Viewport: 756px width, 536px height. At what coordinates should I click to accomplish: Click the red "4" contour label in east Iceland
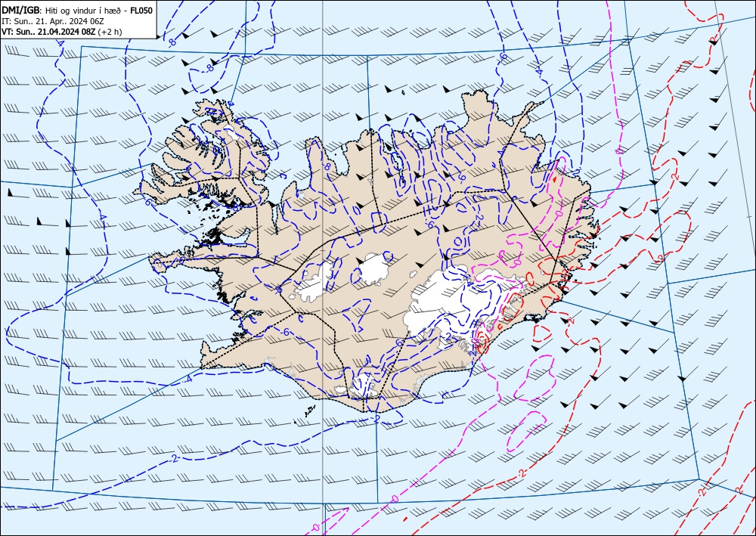(556, 179)
